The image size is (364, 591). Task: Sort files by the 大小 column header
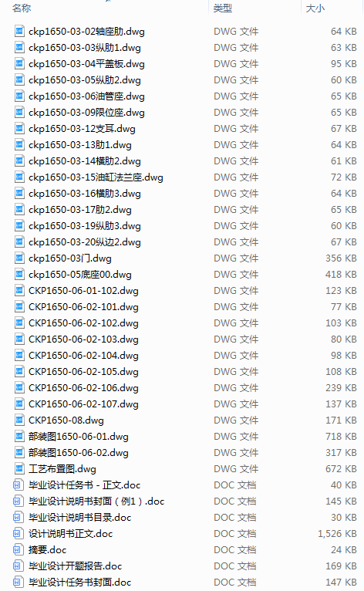click(315, 8)
